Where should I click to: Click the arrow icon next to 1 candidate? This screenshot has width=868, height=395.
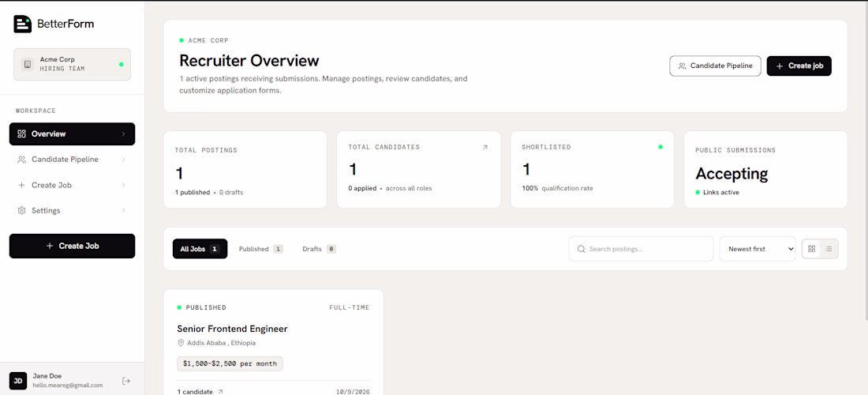pyautogui.click(x=220, y=392)
